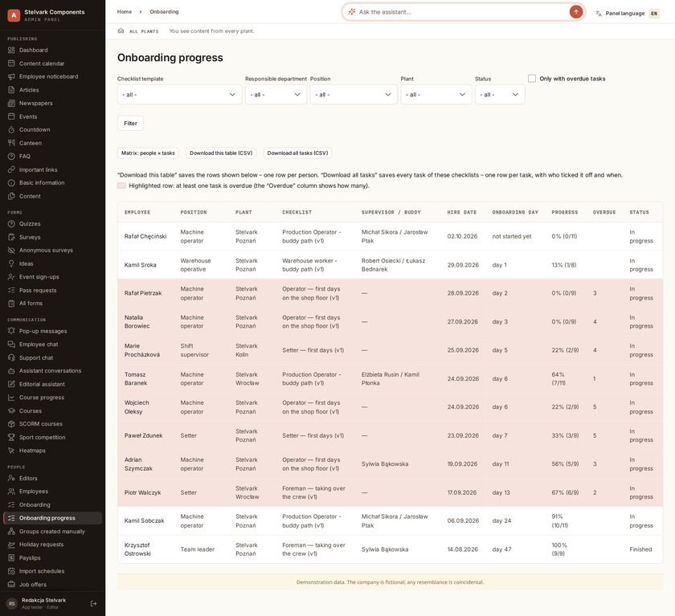The width and height of the screenshot is (675, 616).
Task: Click the Editors person icon
Action: [11, 479]
